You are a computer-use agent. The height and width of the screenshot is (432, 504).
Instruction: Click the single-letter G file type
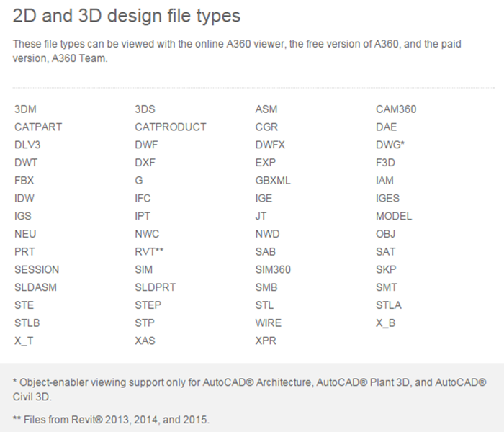coord(139,180)
